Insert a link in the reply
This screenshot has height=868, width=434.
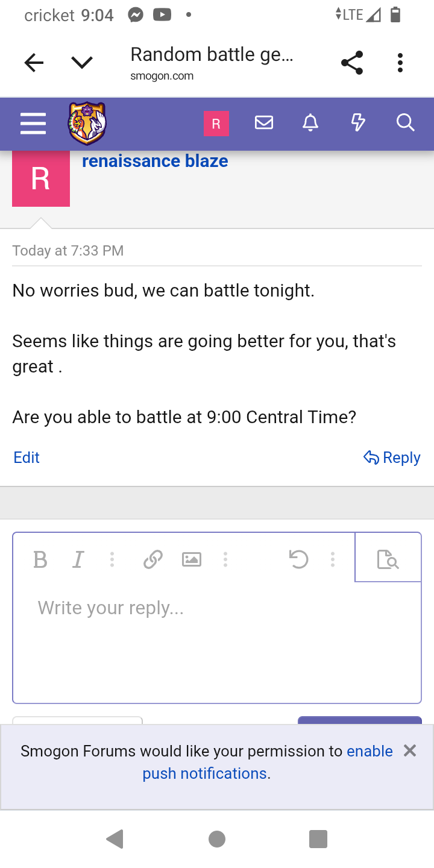(153, 560)
